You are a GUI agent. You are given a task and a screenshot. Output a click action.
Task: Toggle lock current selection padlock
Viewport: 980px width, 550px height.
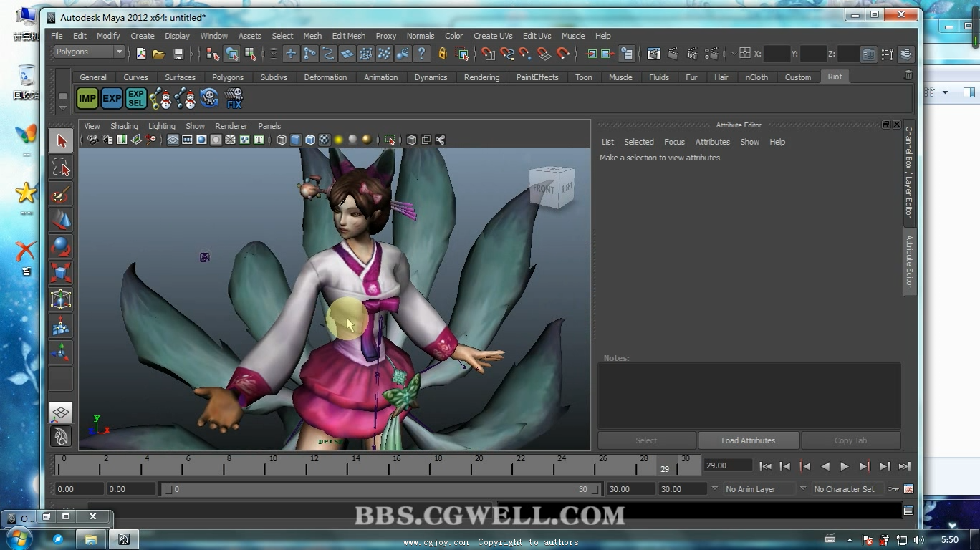(x=443, y=54)
